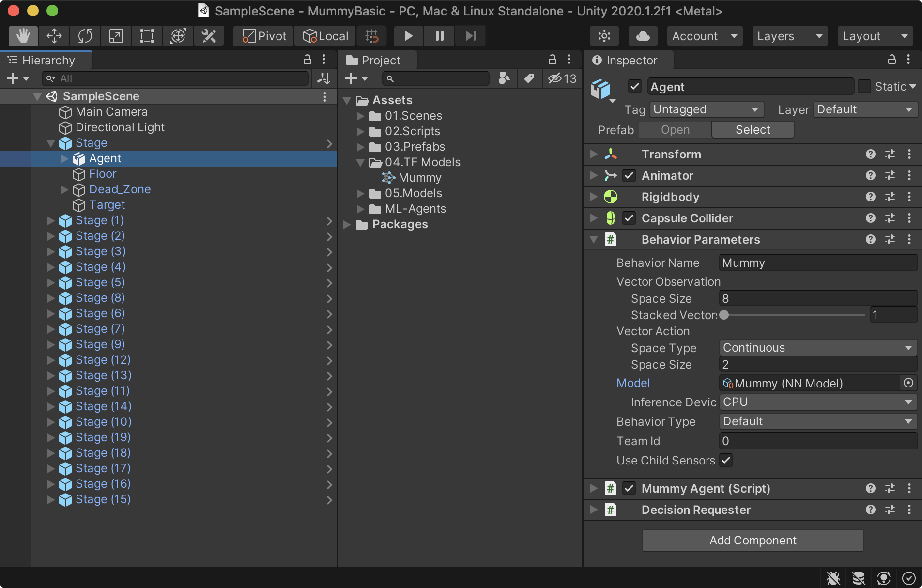
Task: Click the Hierarchy search field
Action: [x=175, y=78]
